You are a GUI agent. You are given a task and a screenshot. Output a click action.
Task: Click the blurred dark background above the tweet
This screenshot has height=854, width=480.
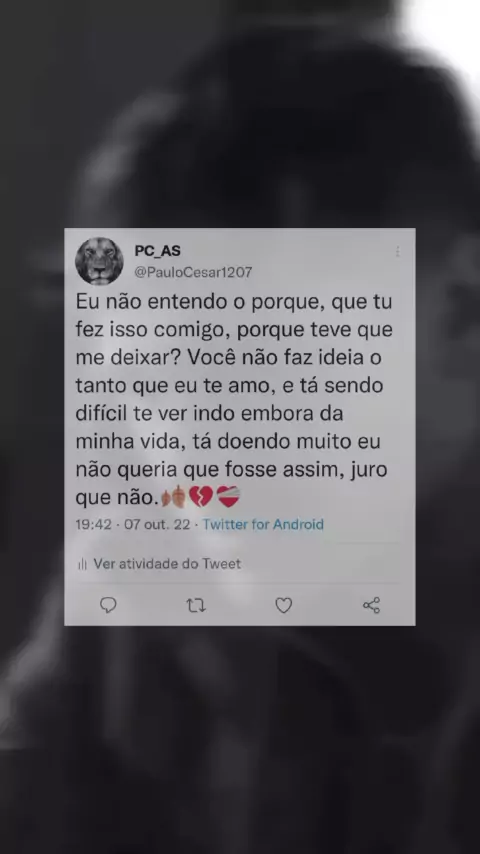pyautogui.click(x=240, y=114)
